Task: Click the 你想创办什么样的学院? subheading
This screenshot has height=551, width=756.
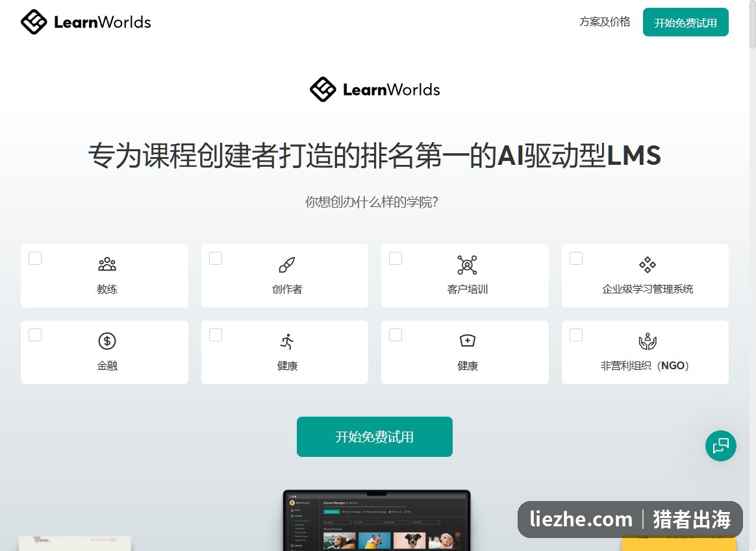Action: click(372, 202)
